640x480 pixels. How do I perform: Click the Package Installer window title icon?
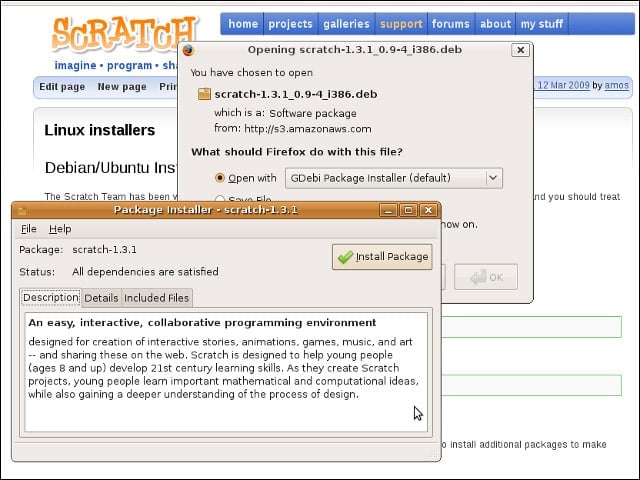pyautogui.click(x=22, y=211)
